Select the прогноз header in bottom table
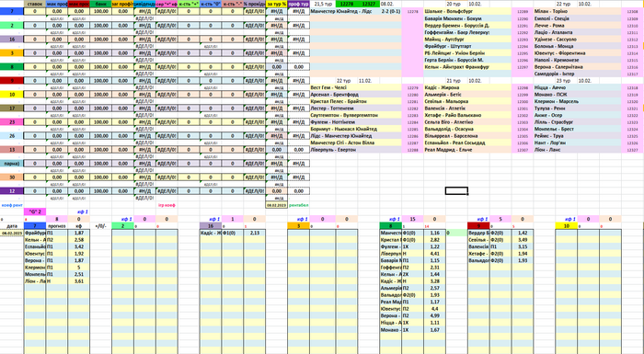This screenshot has width=644, height=354. click(57, 226)
